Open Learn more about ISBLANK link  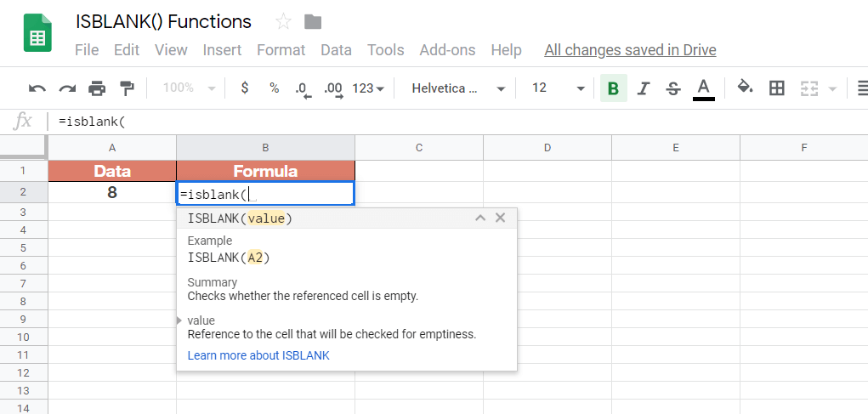point(258,355)
